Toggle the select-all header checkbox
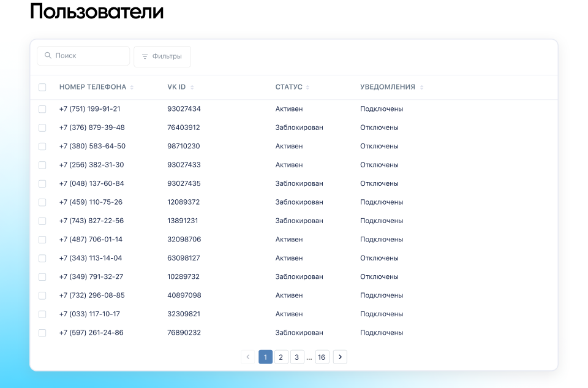 (x=42, y=87)
